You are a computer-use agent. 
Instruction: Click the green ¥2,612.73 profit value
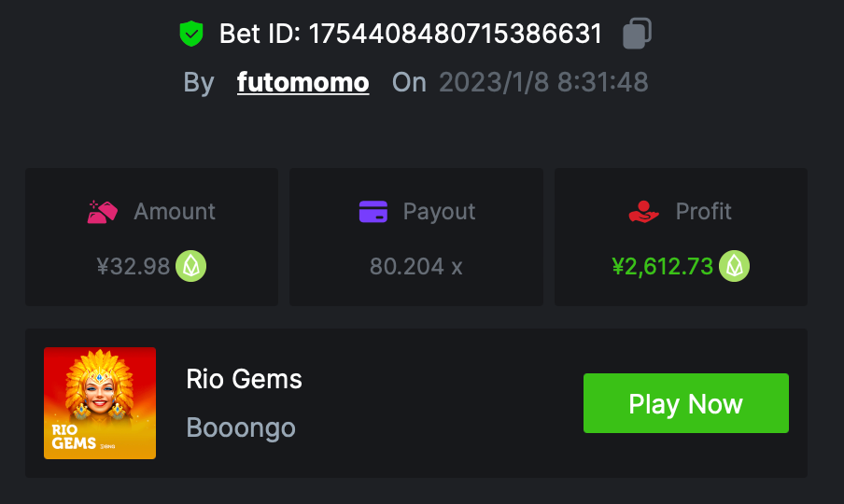pyautogui.click(x=663, y=267)
